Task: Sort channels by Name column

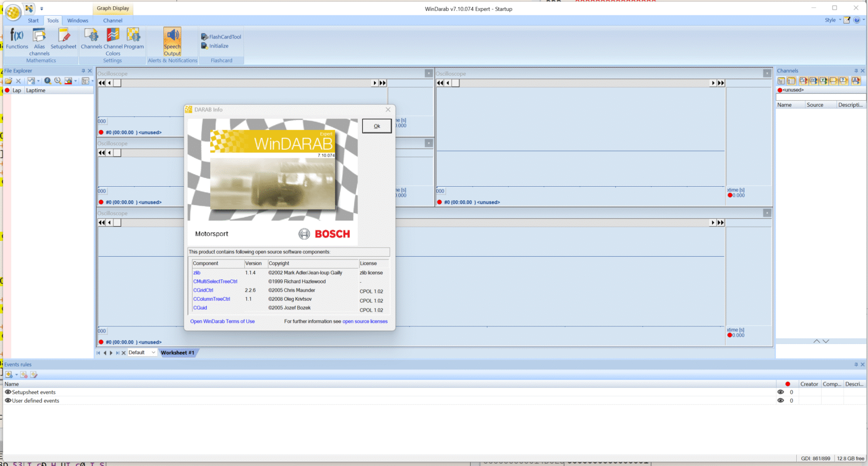Action: click(790, 105)
